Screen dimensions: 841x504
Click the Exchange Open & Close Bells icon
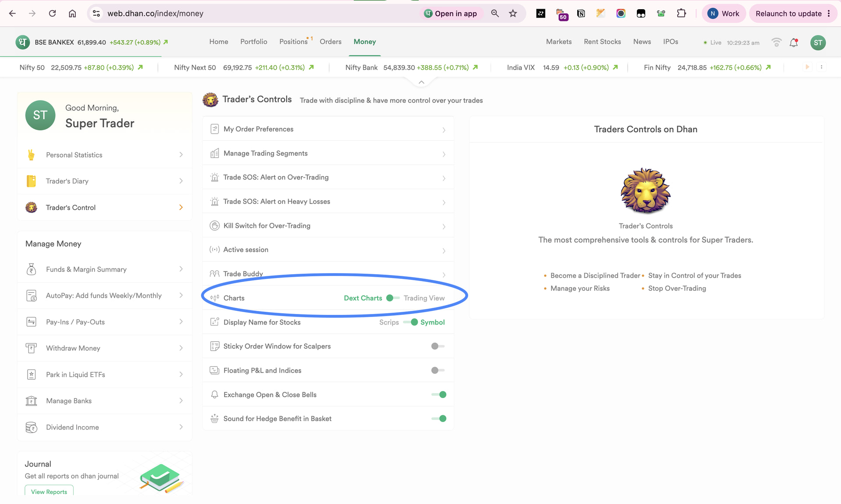[x=215, y=395]
